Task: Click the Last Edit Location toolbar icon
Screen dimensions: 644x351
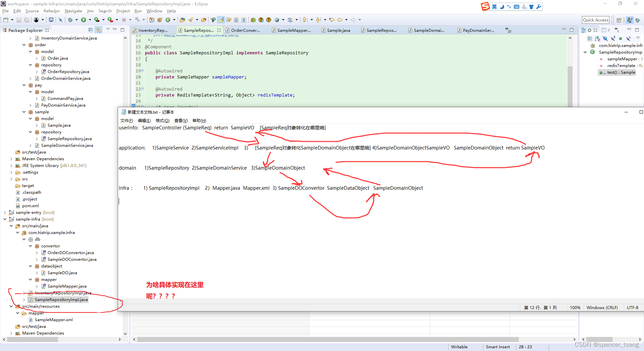Action: coord(332,20)
